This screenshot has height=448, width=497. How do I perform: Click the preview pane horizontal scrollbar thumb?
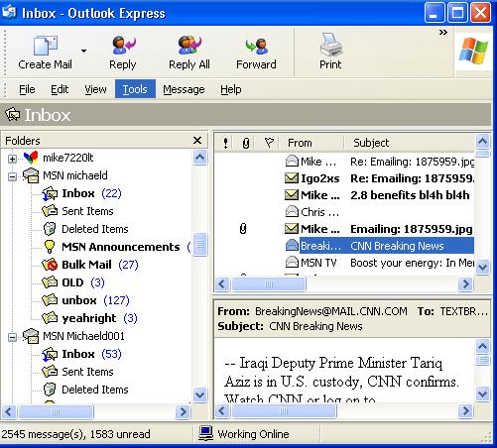coord(284,411)
